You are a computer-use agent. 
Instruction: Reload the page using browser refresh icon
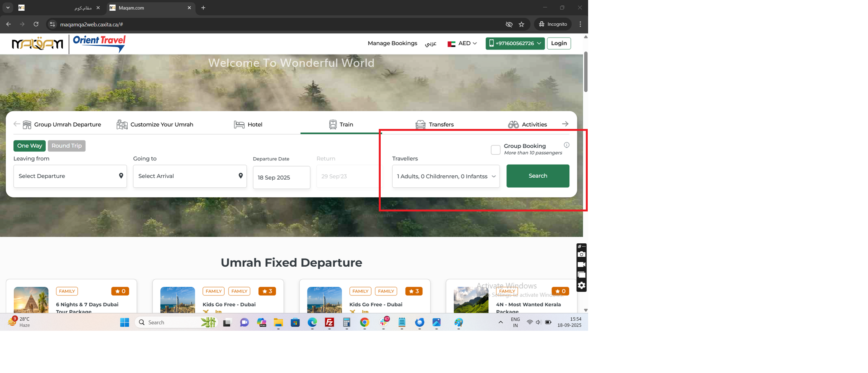pos(36,24)
